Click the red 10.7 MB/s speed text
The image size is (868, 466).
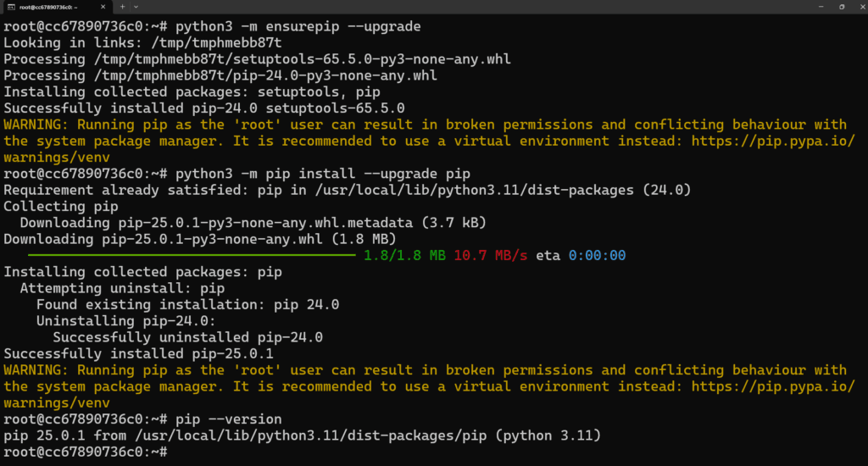[x=491, y=256]
